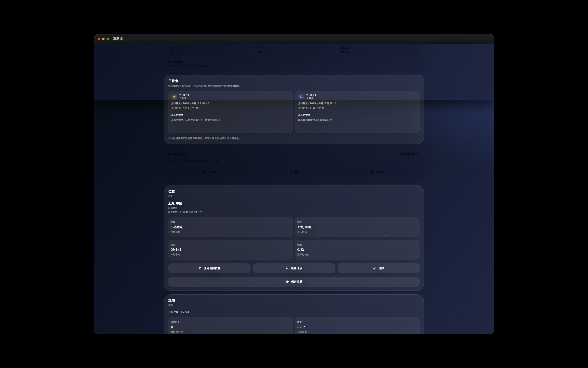The image size is (588, 368).
Task: Click the 位置 section heading
Action: click(x=171, y=192)
